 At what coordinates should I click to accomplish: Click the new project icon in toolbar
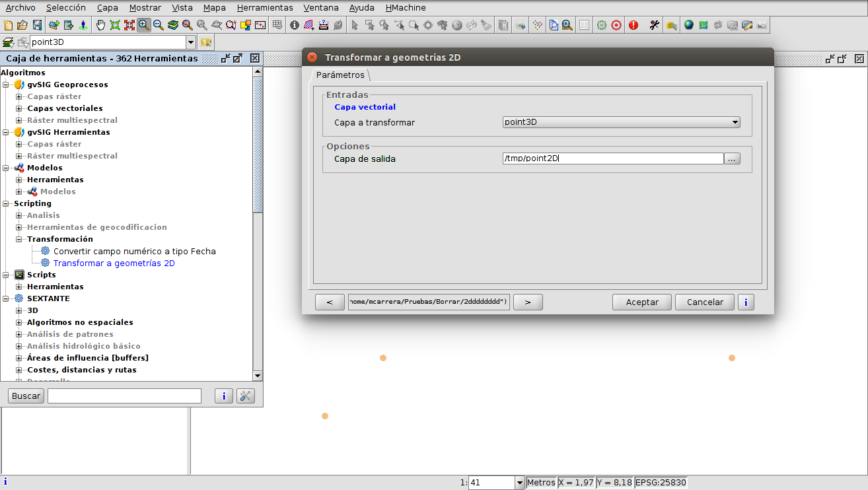click(9, 25)
